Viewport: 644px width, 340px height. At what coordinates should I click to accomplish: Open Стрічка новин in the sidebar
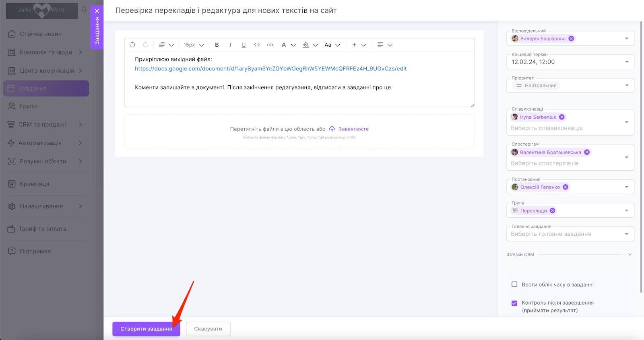pos(46,34)
